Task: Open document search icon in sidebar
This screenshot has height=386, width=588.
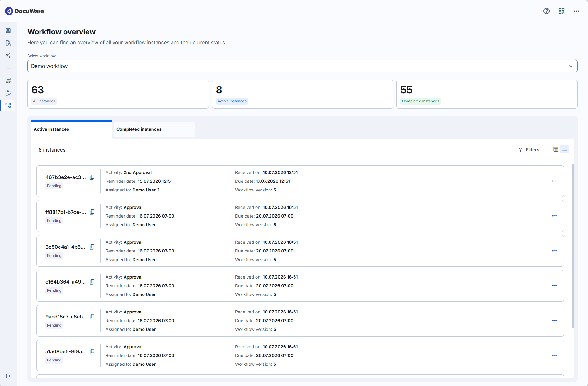Action: (8, 43)
